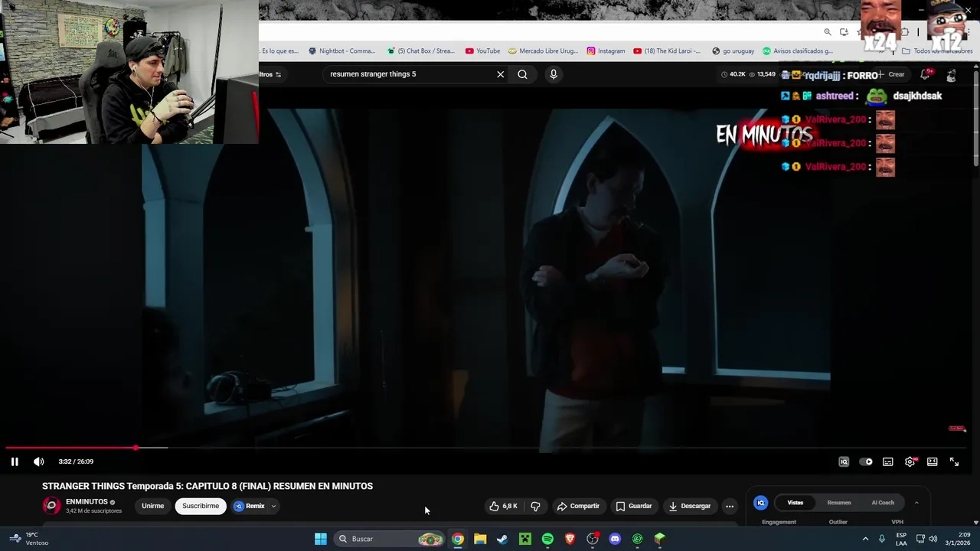Open the filters button next to search
The height and width of the screenshot is (551, 980).
coord(271,74)
